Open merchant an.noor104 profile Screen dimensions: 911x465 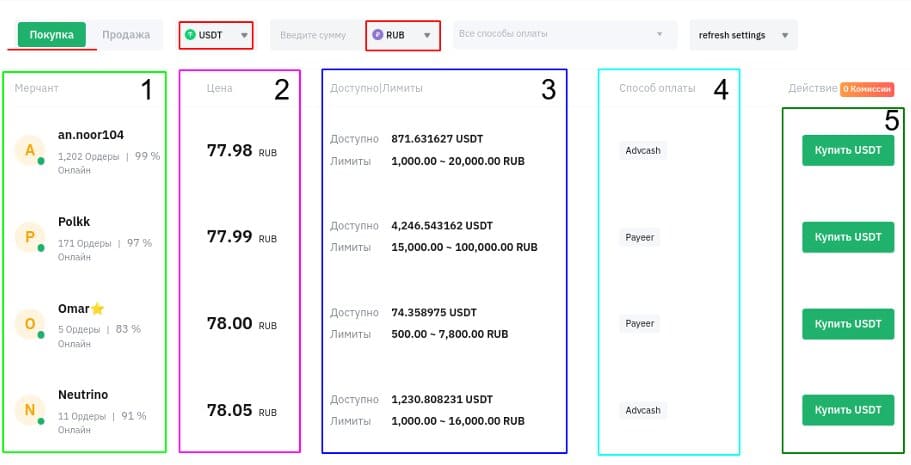point(91,135)
